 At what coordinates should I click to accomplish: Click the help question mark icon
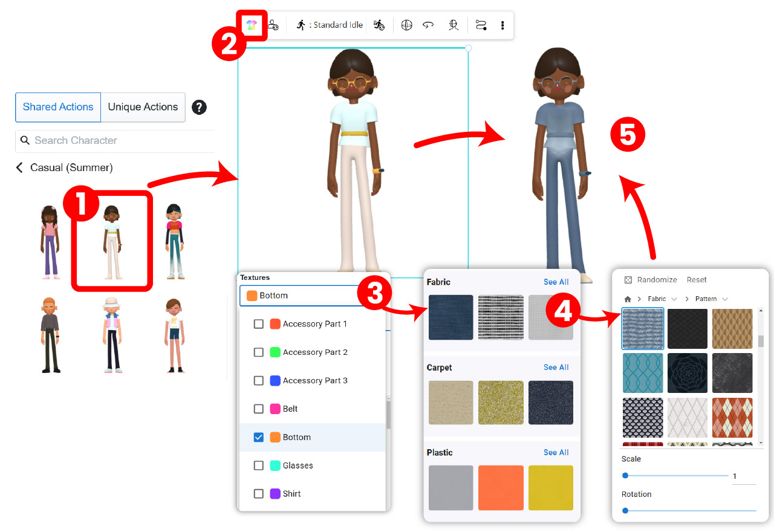click(x=199, y=108)
